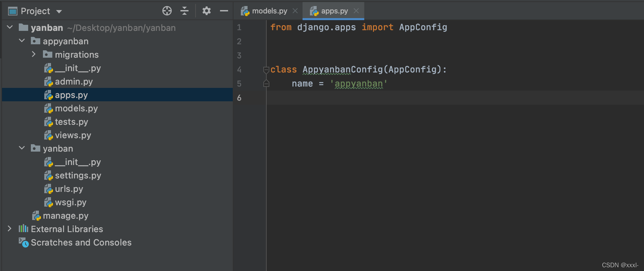The image size is (644, 271).
Task: Click django.apps module text on line 1
Action: pos(327,27)
